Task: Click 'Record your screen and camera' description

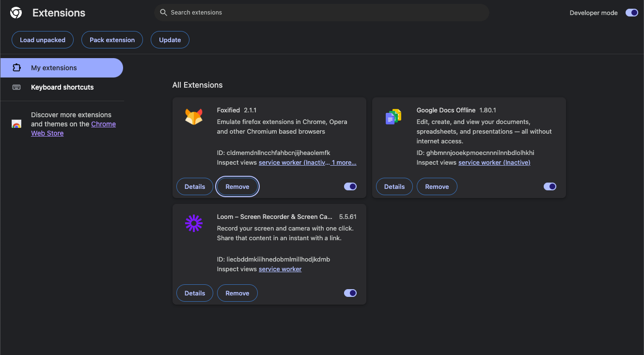Action: pos(285,233)
